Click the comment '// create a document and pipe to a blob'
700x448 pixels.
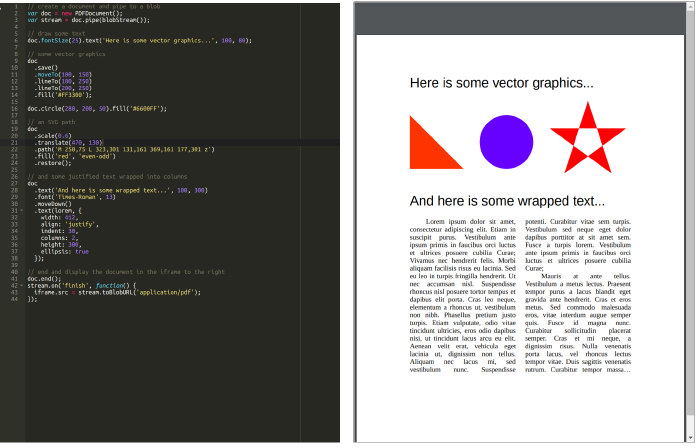click(x=94, y=7)
